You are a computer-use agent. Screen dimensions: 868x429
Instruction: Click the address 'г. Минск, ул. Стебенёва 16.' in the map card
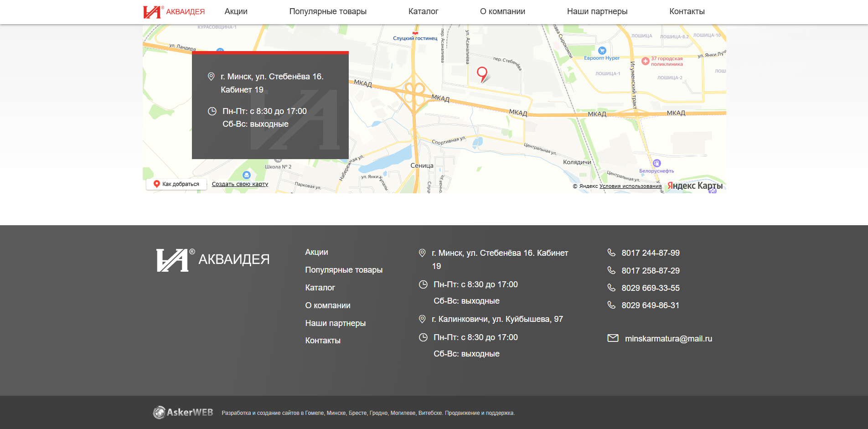coord(272,77)
